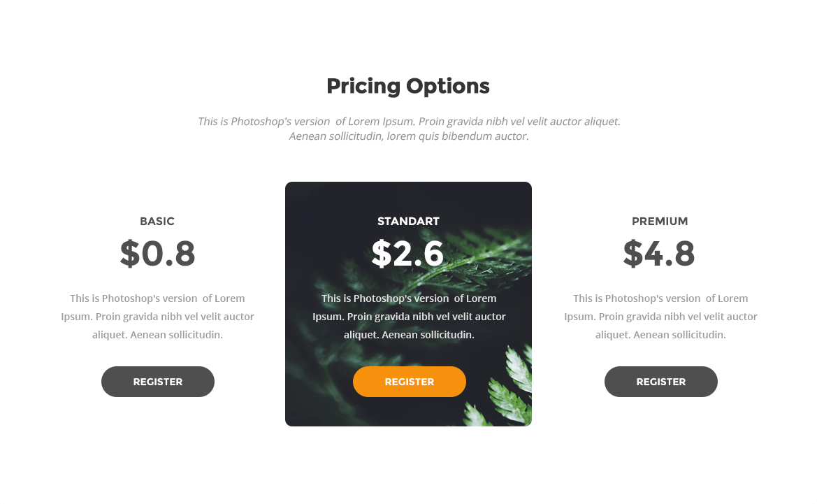Click the $0.8 price
The height and width of the screenshot is (504, 817).
tap(157, 254)
